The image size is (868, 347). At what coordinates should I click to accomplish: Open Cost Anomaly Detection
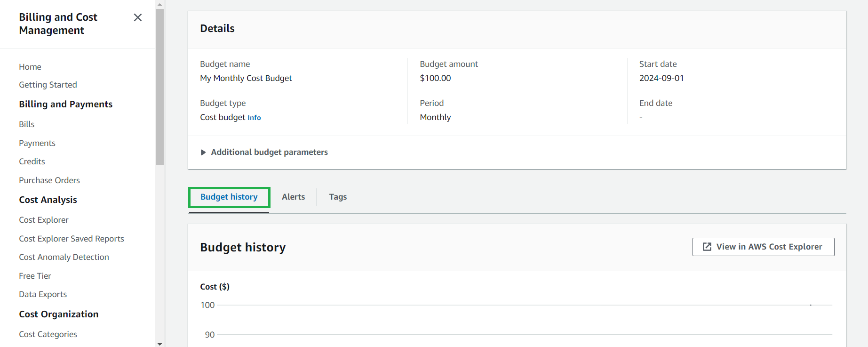click(64, 257)
